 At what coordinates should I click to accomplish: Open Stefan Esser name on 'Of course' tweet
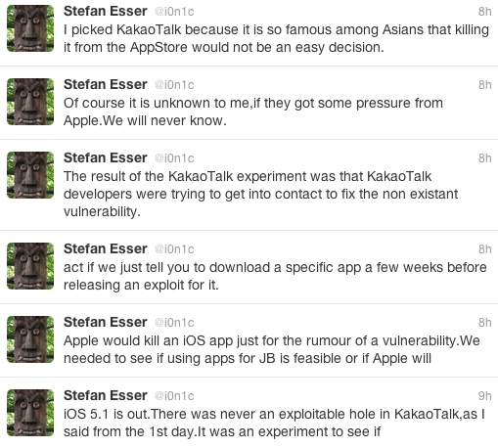106,85
